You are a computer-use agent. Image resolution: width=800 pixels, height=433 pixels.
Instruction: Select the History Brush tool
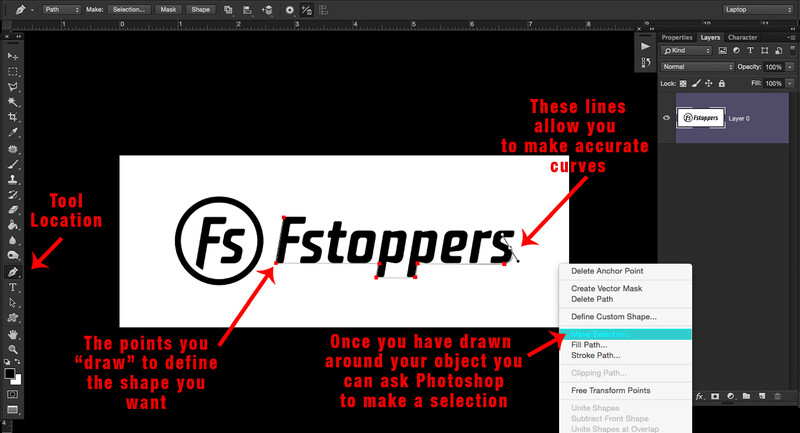coord(13,195)
